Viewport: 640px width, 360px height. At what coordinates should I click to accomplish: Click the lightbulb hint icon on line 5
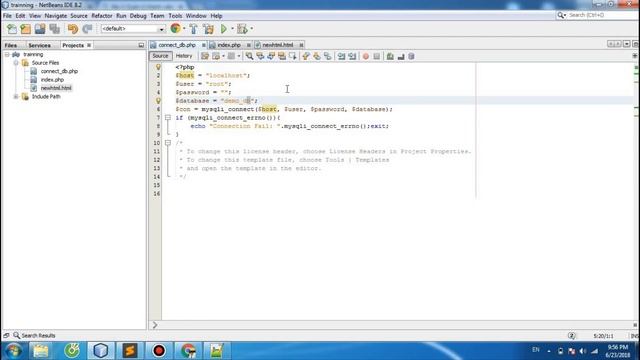tap(158, 100)
